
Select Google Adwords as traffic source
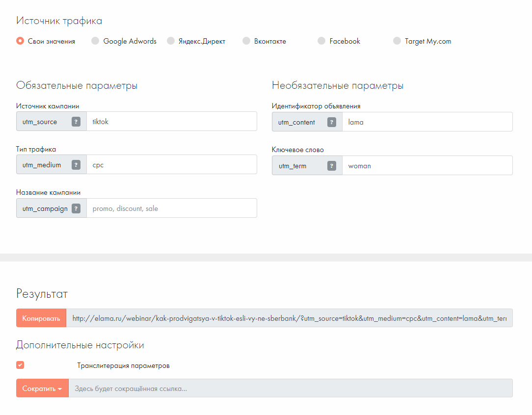[95, 41]
